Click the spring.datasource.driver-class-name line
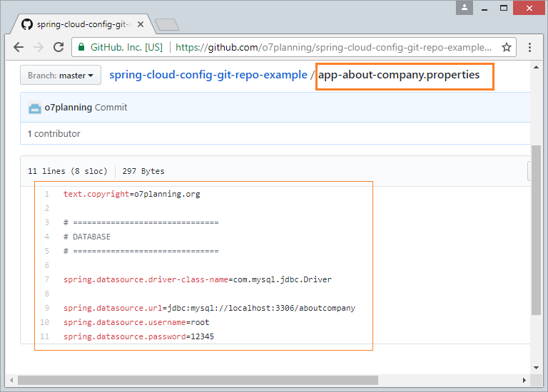The width and height of the screenshot is (548, 392). tap(198, 279)
